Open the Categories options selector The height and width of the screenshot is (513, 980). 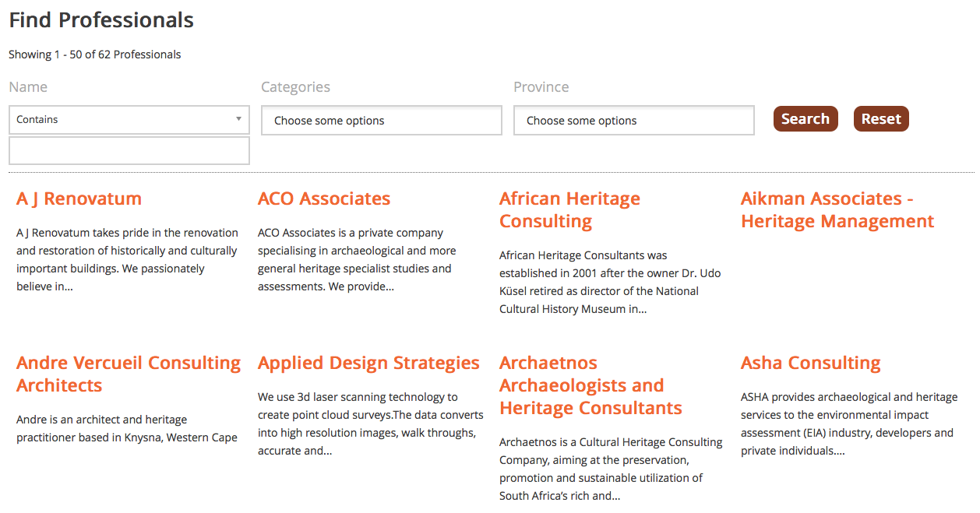382,121
